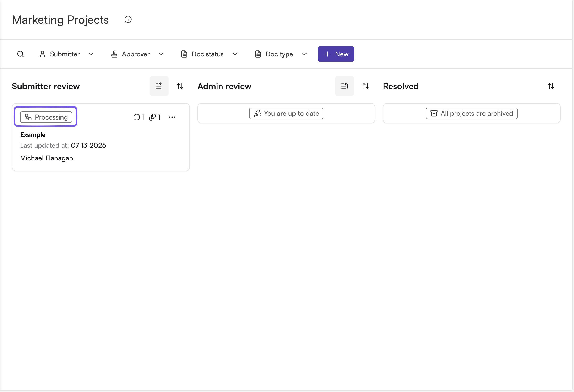Open the Doc type filter dropdown
Screen dimensions: 574x392
(281, 54)
